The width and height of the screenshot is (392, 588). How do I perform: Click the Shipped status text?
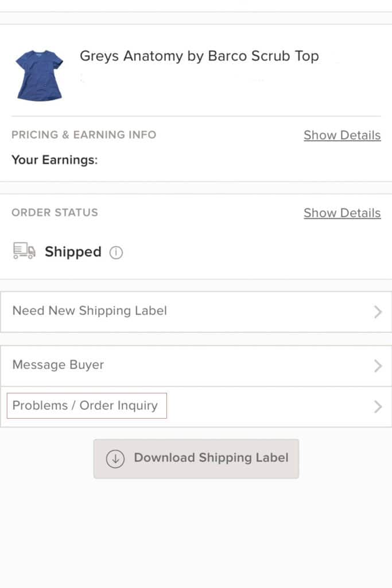tap(73, 252)
